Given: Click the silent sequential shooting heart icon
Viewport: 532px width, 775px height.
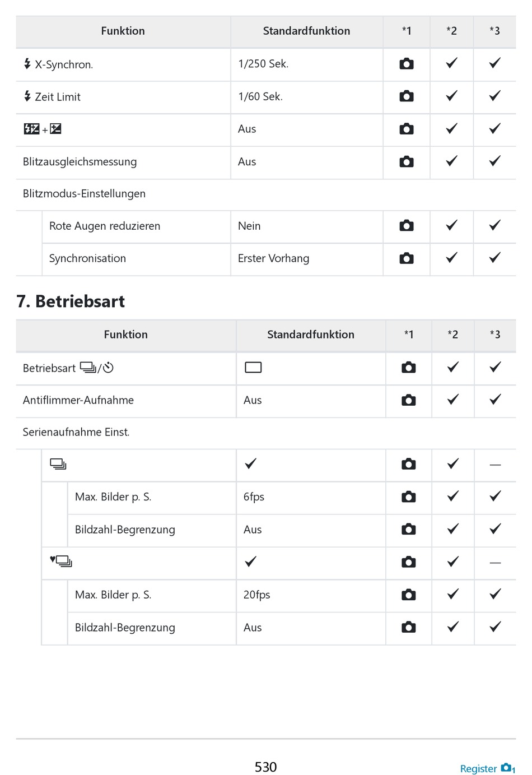Looking at the screenshot, I should pyautogui.click(x=60, y=561).
